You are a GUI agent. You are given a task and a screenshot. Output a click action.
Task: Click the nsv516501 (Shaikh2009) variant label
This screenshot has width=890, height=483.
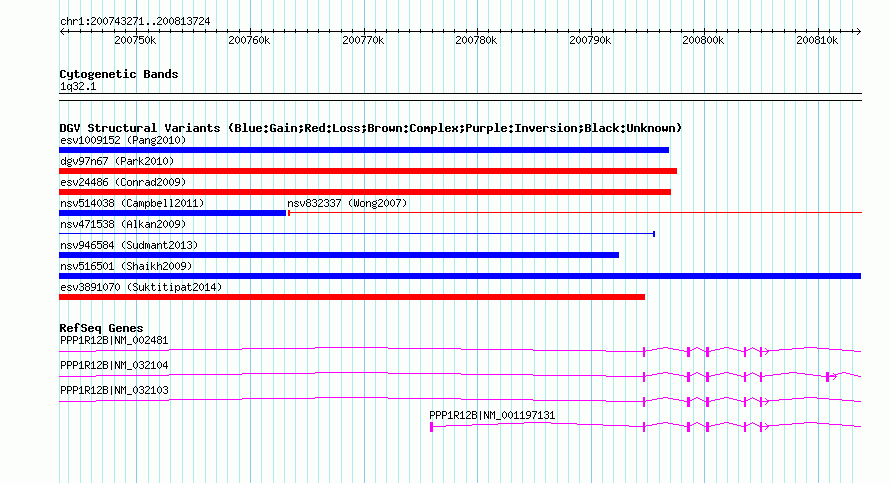click(x=126, y=266)
